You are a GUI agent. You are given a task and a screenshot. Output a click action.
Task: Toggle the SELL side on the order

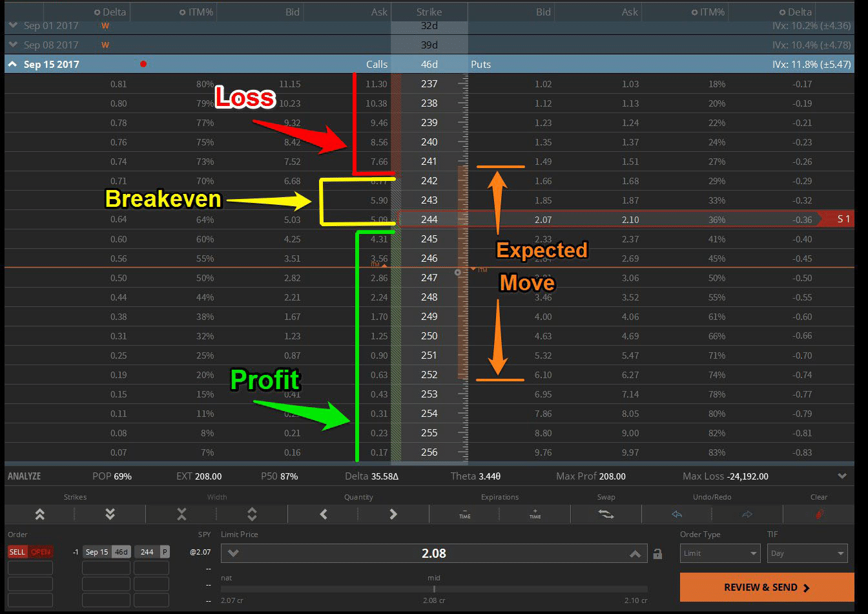tap(17, 551)
